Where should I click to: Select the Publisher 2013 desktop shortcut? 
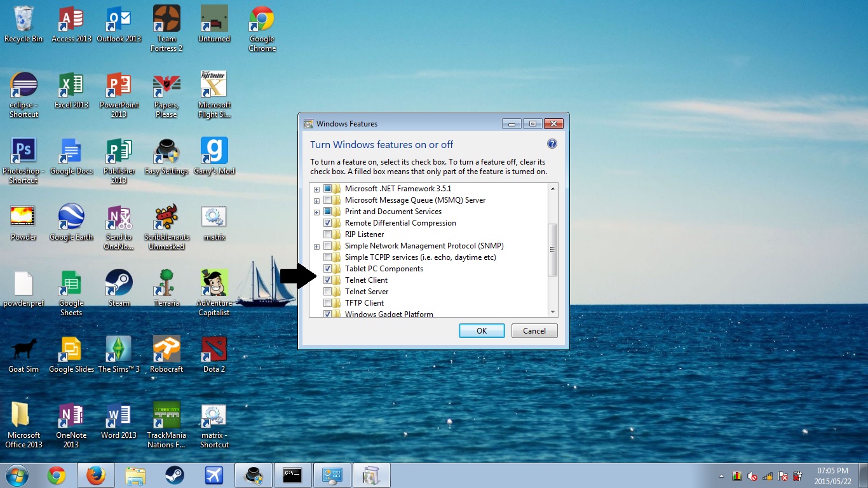coord(119,161)
